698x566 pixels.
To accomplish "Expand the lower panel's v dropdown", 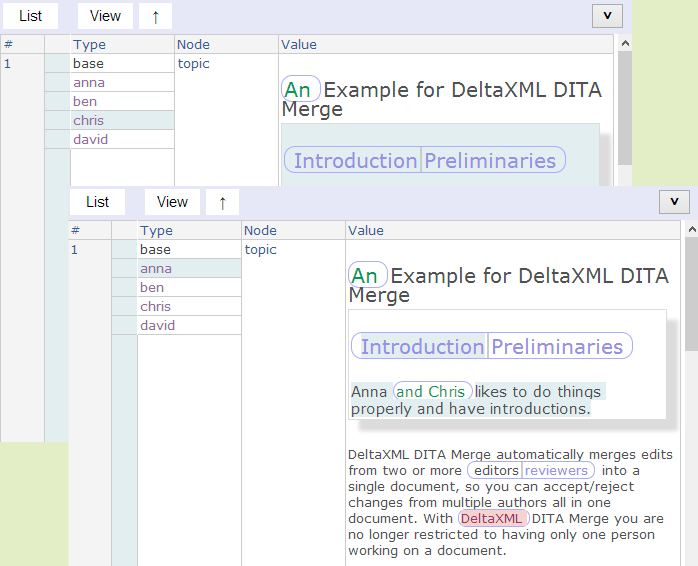I will (674, 202).
